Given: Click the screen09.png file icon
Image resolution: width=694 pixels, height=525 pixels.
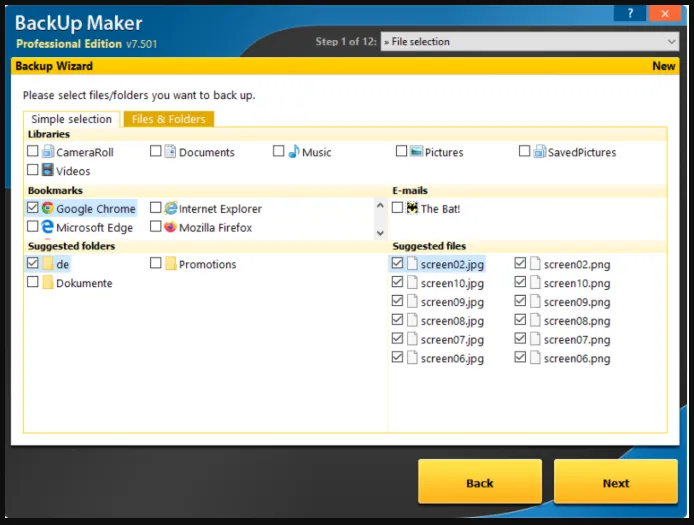Looking at the screenshot, I should point(536,301).
